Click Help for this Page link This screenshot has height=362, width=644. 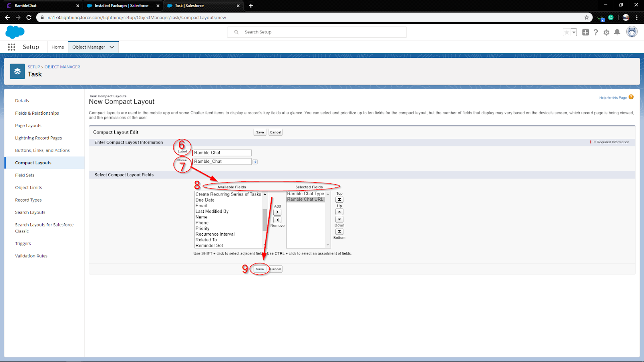click(x=613, y=98)
